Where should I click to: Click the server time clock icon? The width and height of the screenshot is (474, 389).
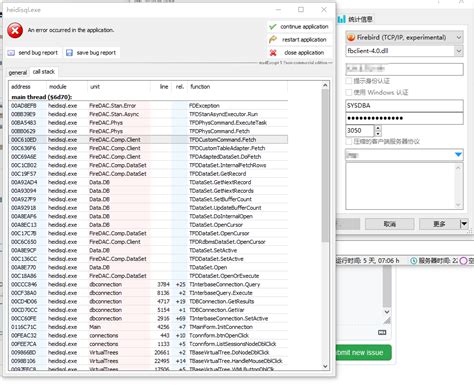click(x=413, y=261)
